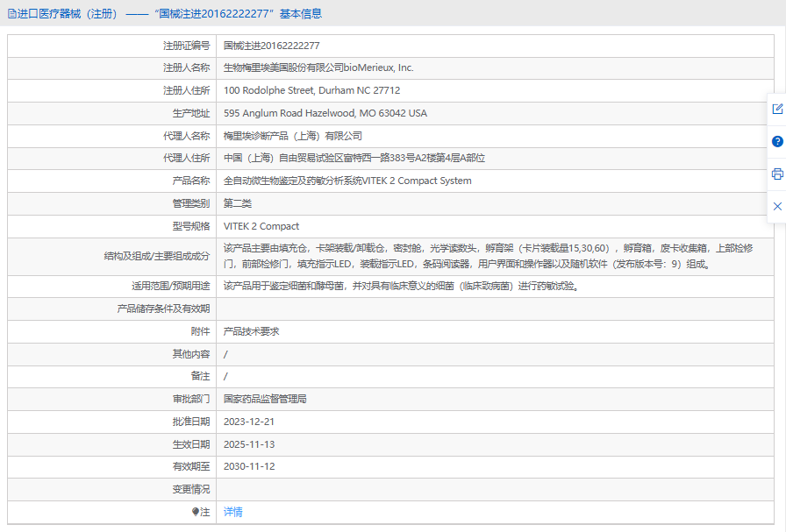Screen dimensions: 786x532
Task: Click the 适用范围/预期用途 label
Action: coord(171,286)
